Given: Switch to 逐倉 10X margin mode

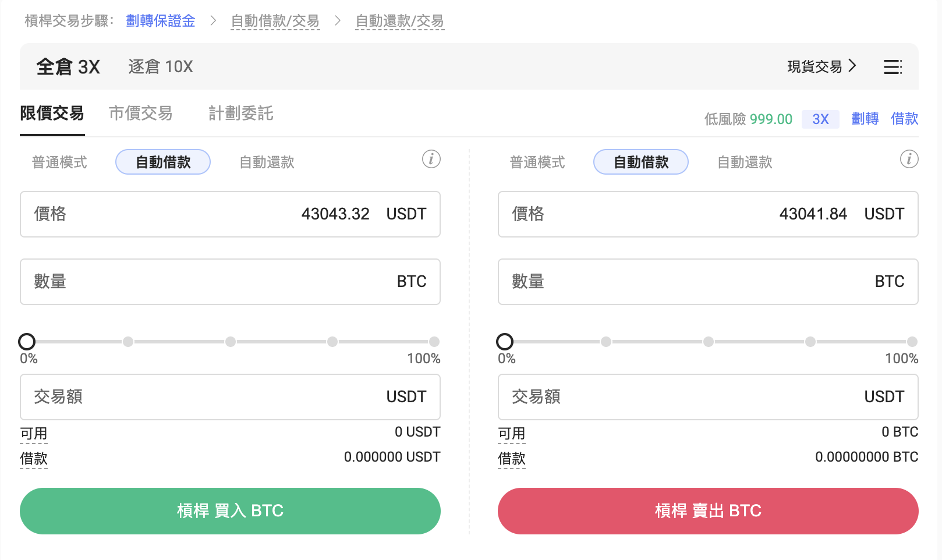Looking at the screenshot, I should tap(161, 67).
